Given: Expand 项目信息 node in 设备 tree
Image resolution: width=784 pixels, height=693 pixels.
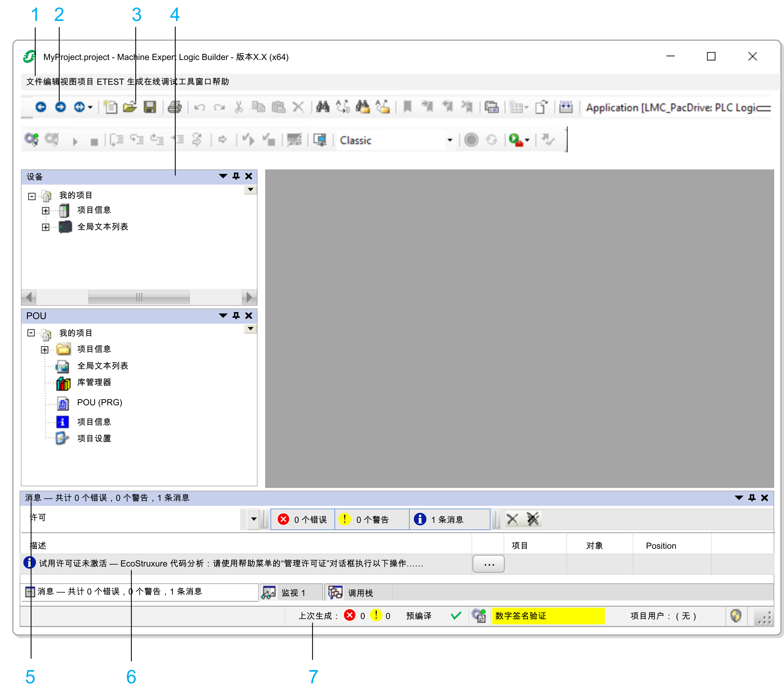Looking at the screenshot, I should (45, 211).
